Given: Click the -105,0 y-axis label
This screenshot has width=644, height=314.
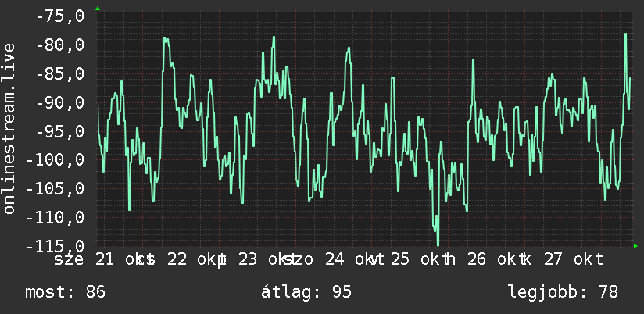Looking at the screenshot, I should tap(55, 189).
